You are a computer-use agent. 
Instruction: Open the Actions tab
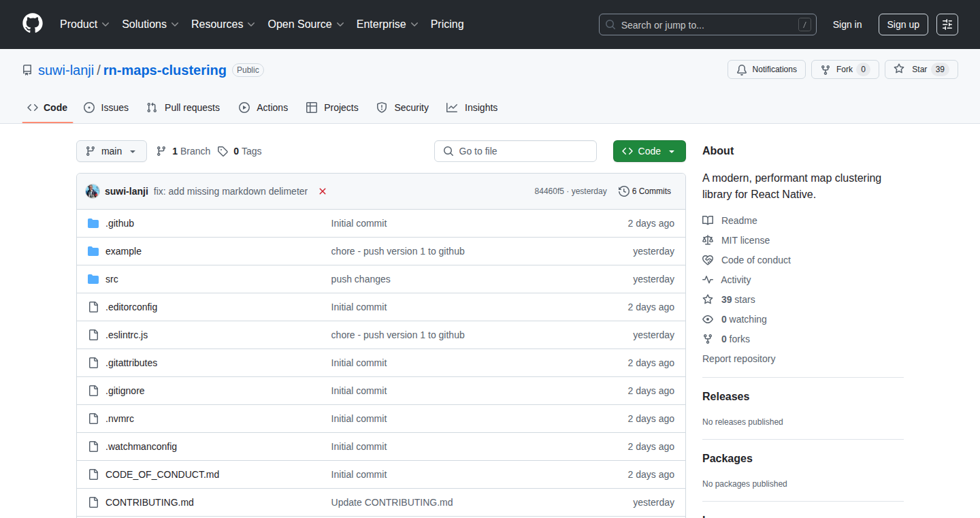tap(263, 108)
